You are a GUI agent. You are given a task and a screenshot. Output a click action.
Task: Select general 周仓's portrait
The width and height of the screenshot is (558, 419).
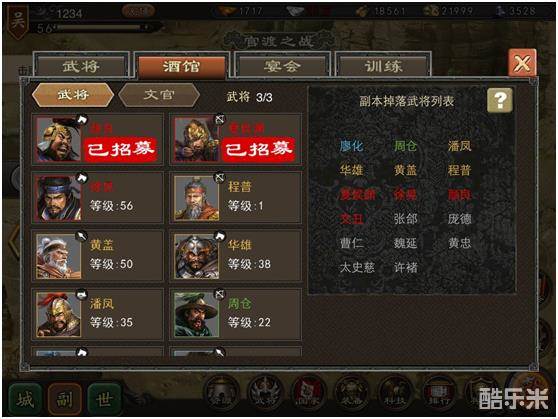pyautogui.click(x=196, y=315)
